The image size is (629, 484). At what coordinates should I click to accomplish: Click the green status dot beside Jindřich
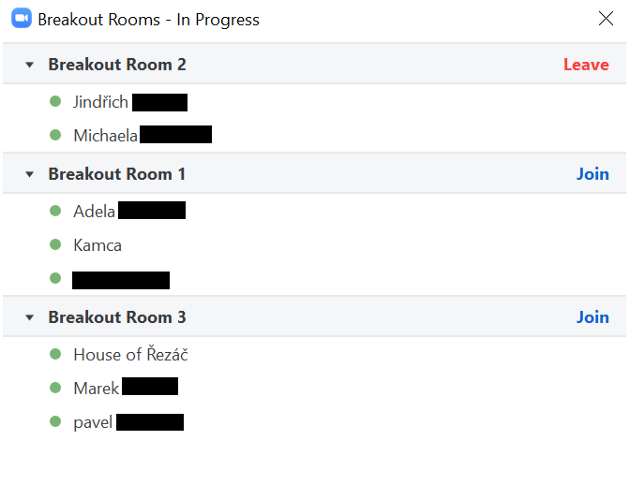point(56,101)
